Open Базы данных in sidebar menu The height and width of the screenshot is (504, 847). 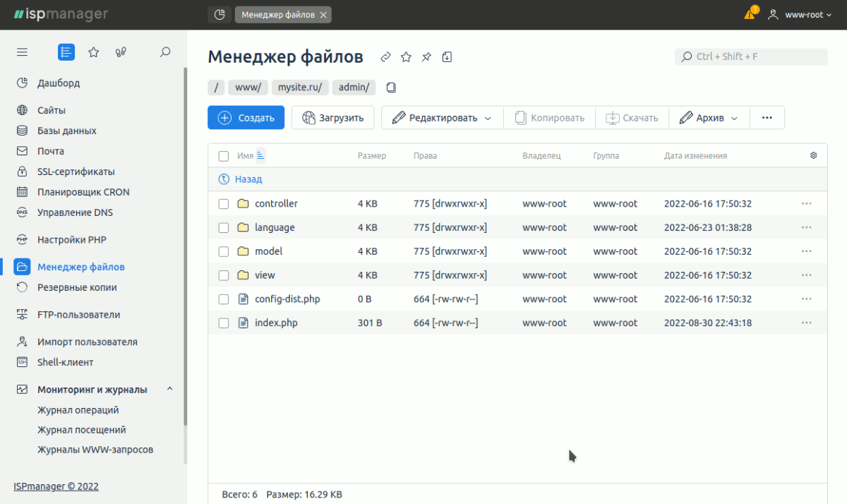(x=66, y=131)
